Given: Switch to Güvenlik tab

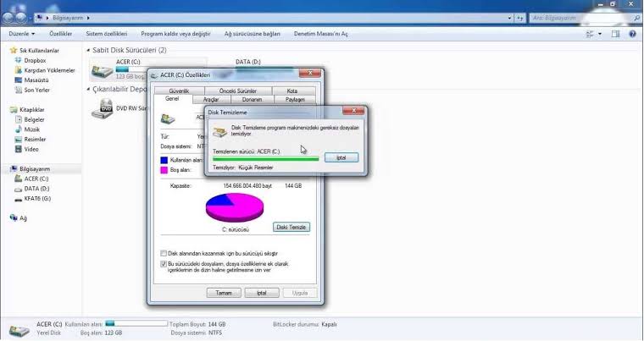Looking at the screenshot, I should 179,91.
